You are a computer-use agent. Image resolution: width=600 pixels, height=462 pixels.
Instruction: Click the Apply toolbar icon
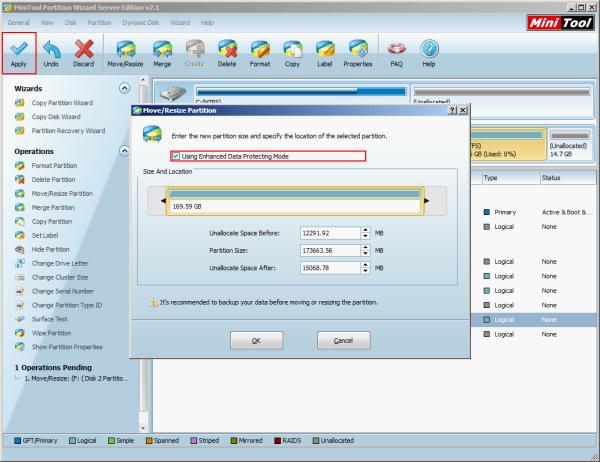pyautogui.click(x=19, y=53)
